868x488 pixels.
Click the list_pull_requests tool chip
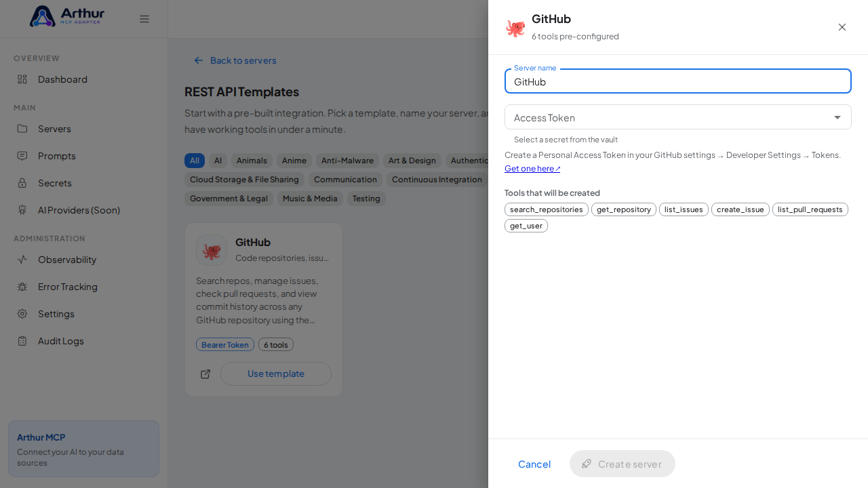pos(810,209)
